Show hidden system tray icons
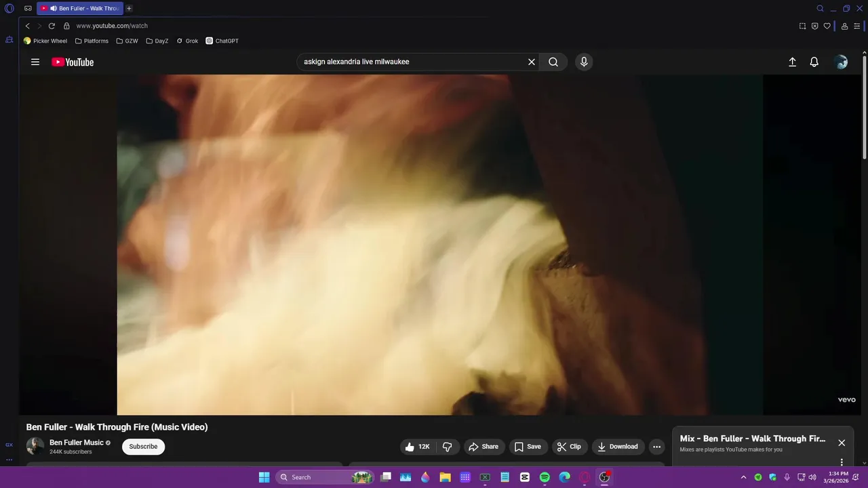Screen dimensions: 868x488 [x=743, y=477]
